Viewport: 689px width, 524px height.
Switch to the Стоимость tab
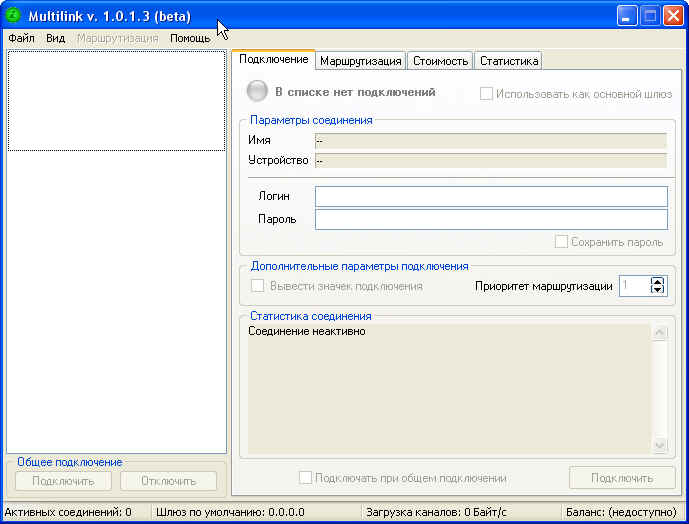(x=440, y=61)
